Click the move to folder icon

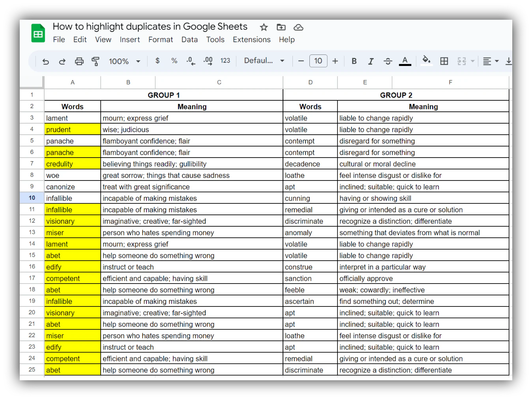281,27
